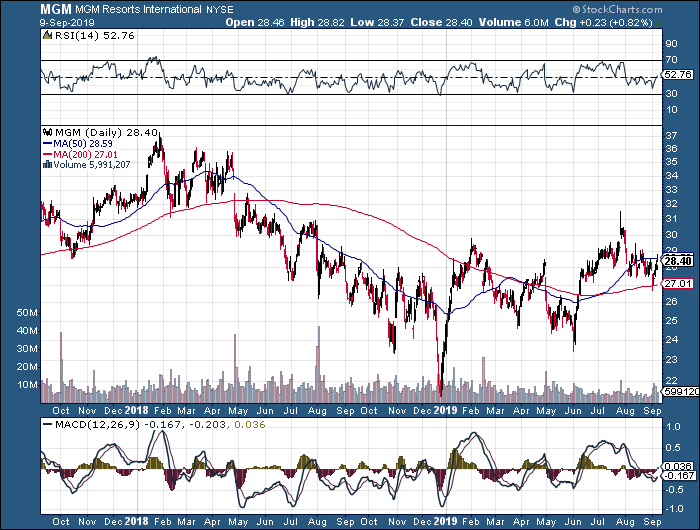Click the 10M volume axis label
The width and height of the screenshot is (700, 530).
click(x=27, y=384)
